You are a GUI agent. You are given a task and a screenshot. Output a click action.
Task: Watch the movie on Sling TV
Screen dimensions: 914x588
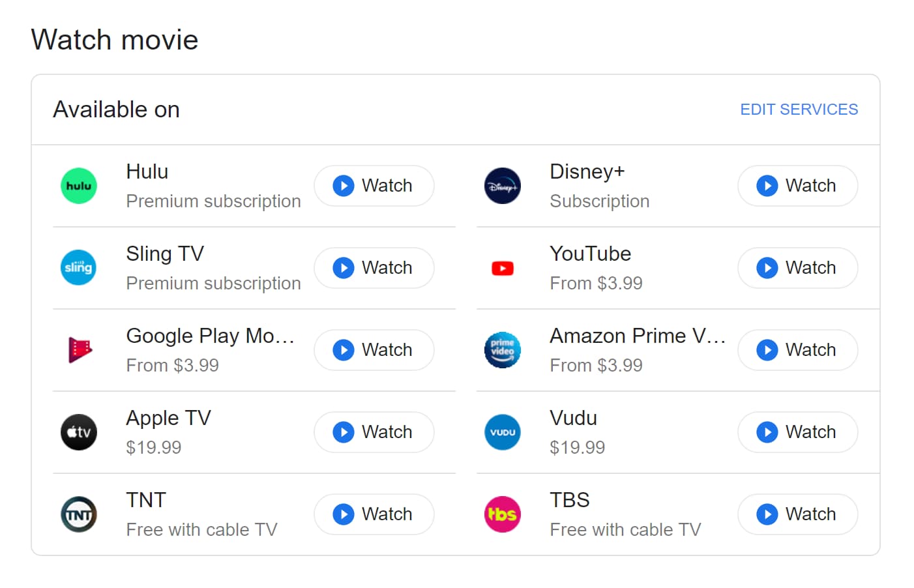click(374, 268)
